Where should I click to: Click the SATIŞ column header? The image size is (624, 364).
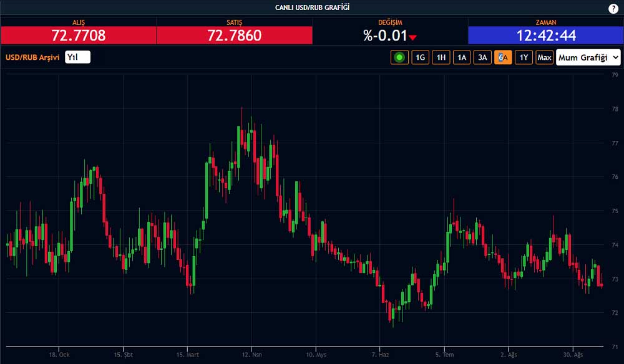tap(235, 22)
